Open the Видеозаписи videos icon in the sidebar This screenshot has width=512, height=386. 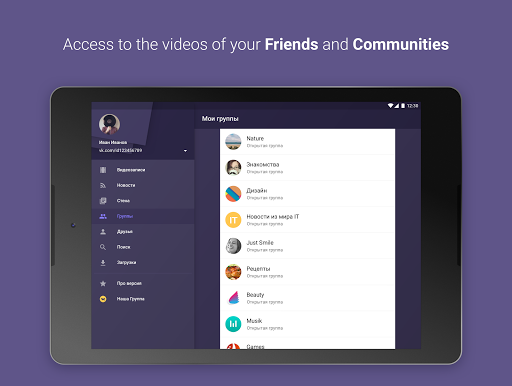coord(103,170)
